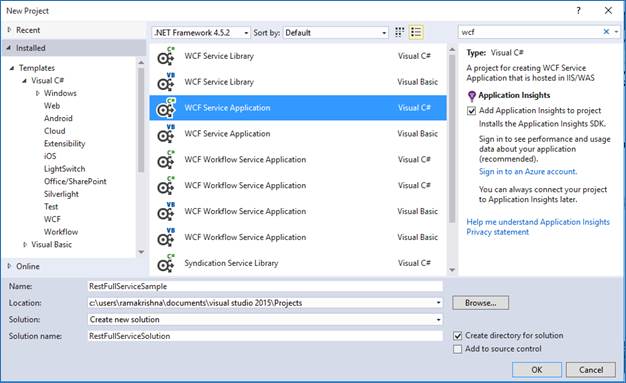Enable Add to source control

pyautogui.click(x=458, y=349)
